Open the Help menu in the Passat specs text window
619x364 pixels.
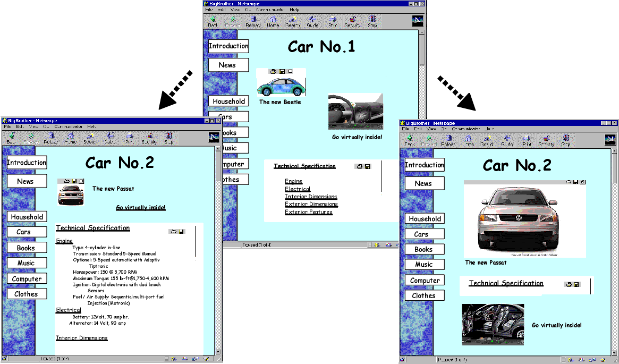click(x=91, y=126)
